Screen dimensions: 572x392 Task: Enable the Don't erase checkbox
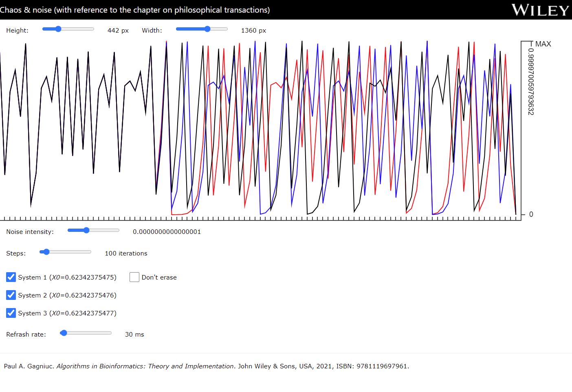pyautogui.click(x=134, y=277)
